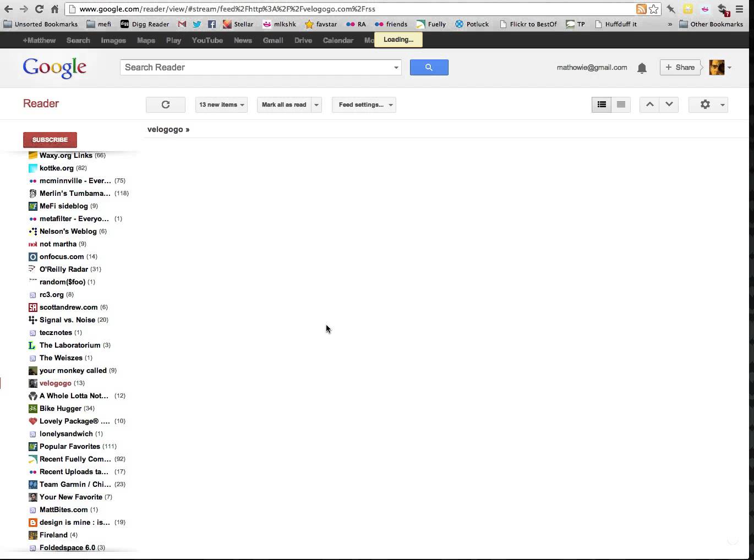Click Mark all as read
Screen dimensions: 754x560
tap(284, 105)
